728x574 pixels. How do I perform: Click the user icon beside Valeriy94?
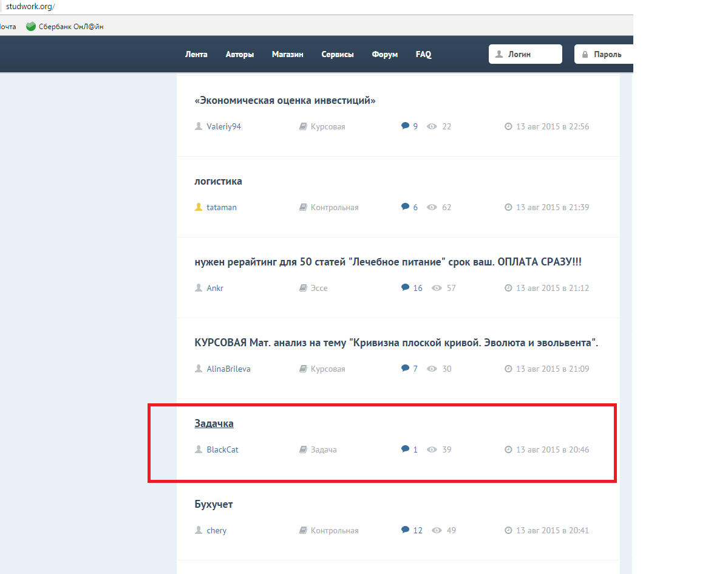[199, 126]
